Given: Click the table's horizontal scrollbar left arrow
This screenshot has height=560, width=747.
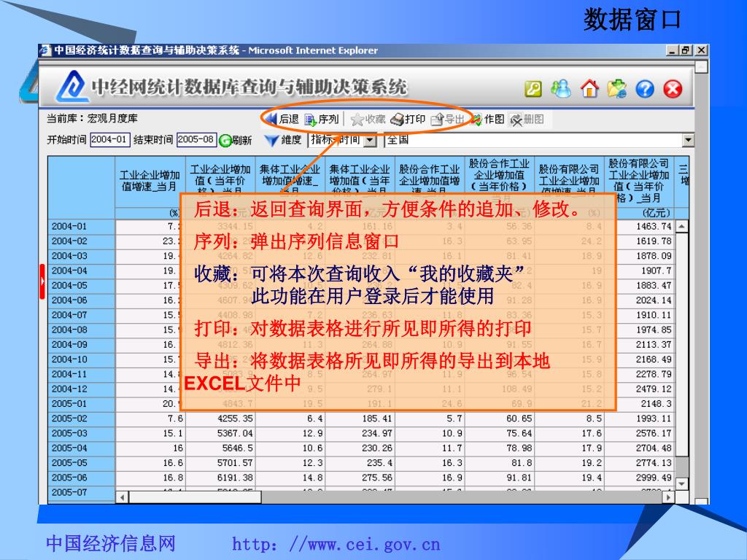Looking at the screenshot, I should click(123, 497).
